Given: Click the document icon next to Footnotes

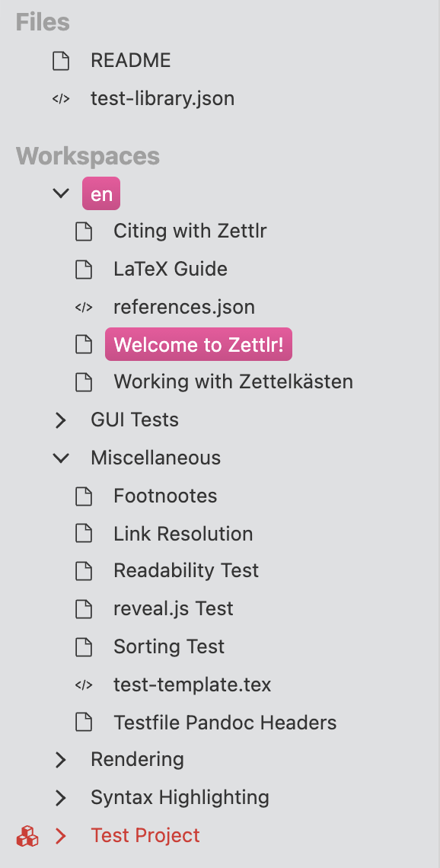Looking at the screenshot, I should (x=84, y=496).
